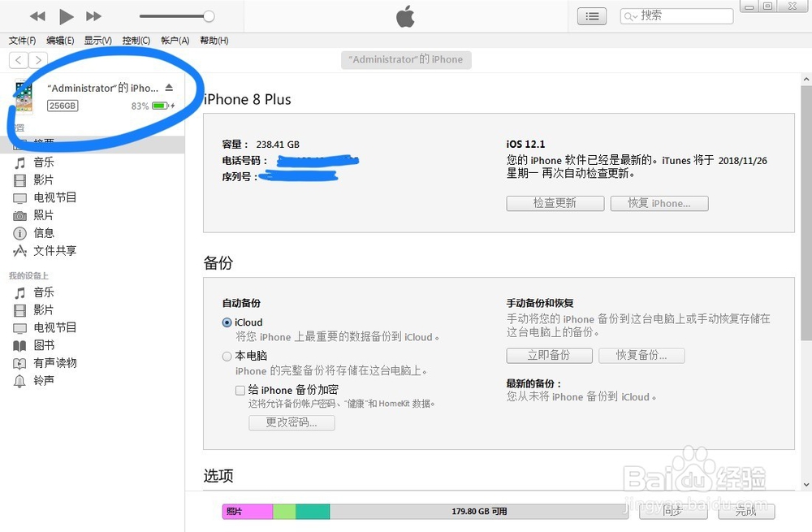Open the 编辑(E) menu
The image size is (812, 532).
tap(60, 41)
